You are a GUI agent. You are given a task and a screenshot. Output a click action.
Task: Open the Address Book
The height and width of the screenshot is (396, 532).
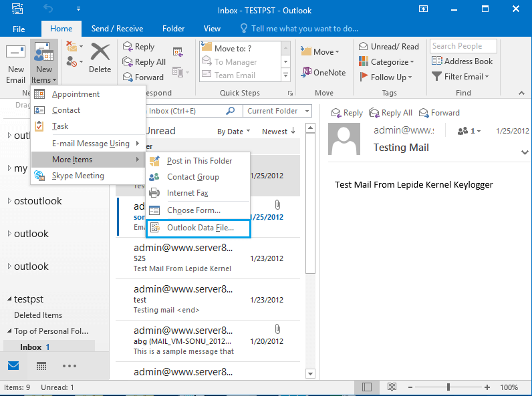click(x=462, y=61)
